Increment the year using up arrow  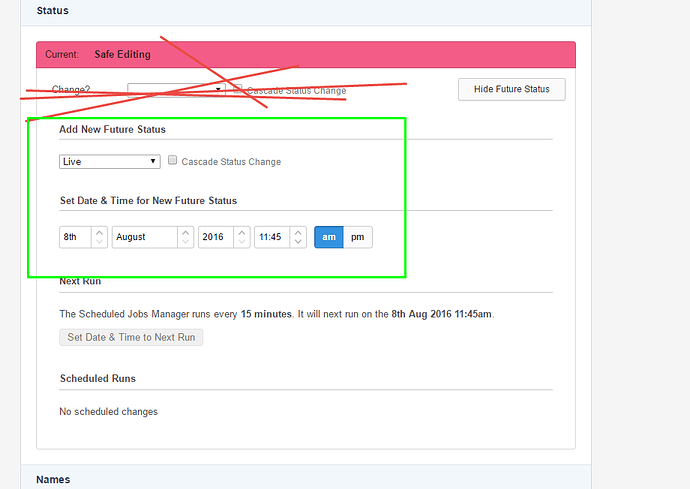click(241, 231)
